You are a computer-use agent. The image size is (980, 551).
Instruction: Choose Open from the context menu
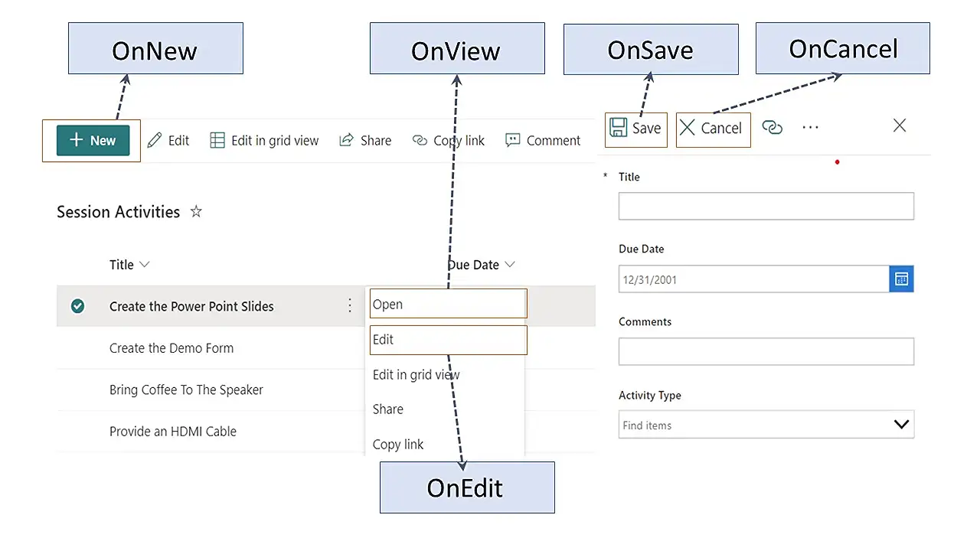point(387,304)
